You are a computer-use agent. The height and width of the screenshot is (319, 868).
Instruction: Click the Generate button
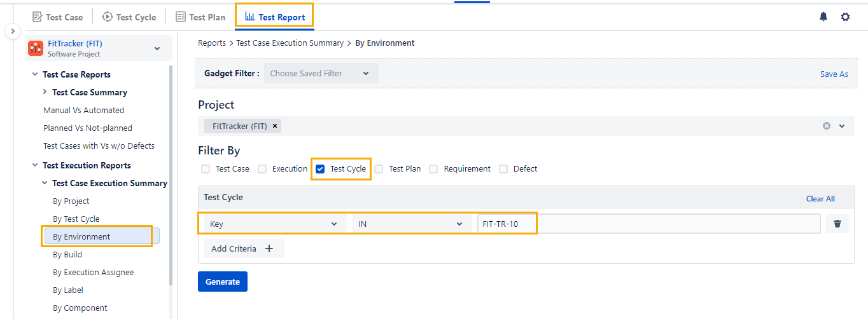pos(223,282)
